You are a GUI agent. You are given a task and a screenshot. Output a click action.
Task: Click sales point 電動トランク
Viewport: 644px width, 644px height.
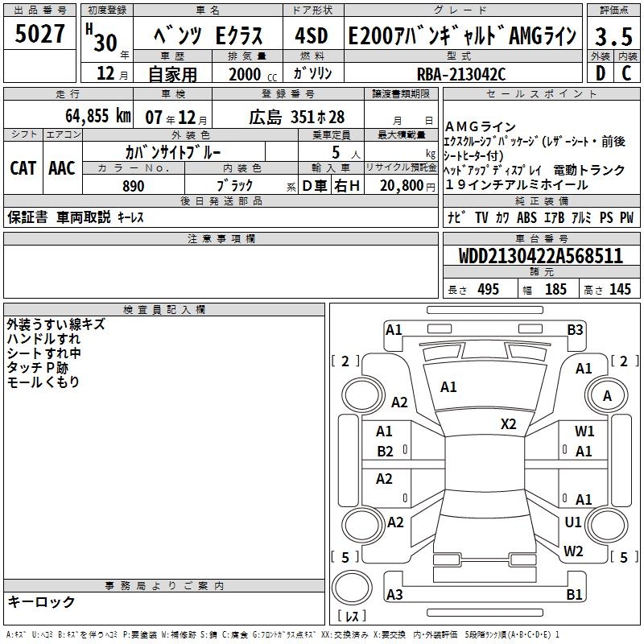589,170
